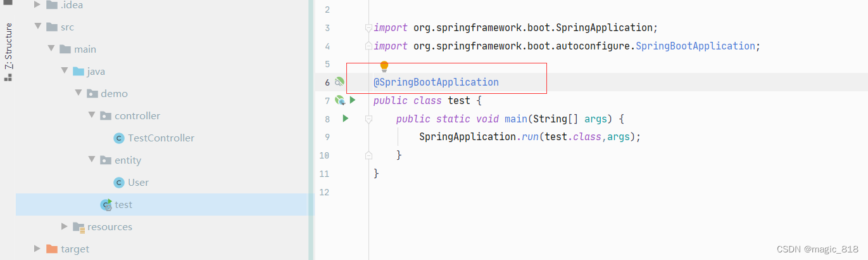868x260 pixels.
Task: Open the Structure tool window tab
Action: (x=8, y=51)
